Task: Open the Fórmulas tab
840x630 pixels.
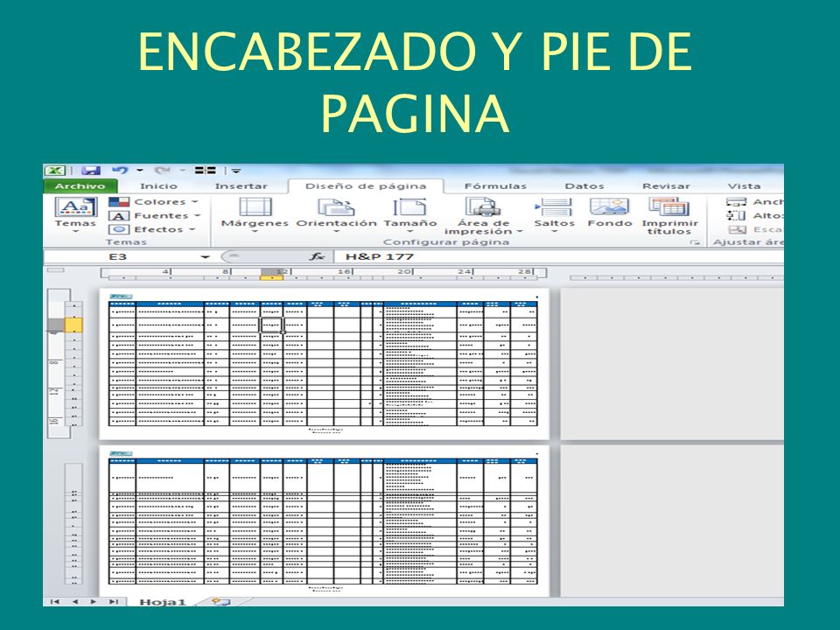Action: pos(495,185)
